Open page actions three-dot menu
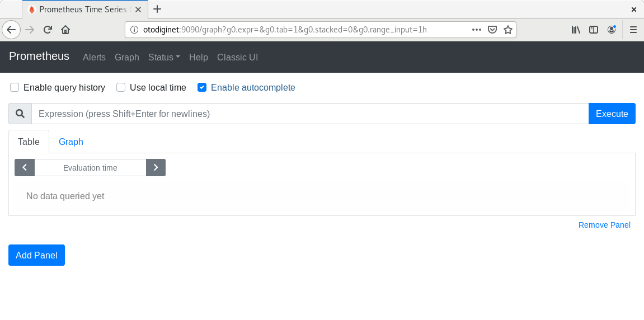644x320 pixels. tap(476, 30)
